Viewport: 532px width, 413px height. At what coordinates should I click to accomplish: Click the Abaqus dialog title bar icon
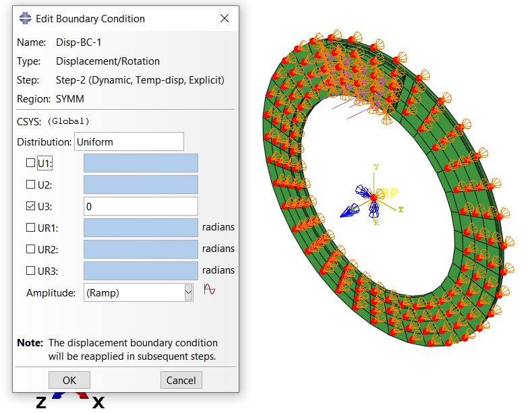(x=26, y=18)
